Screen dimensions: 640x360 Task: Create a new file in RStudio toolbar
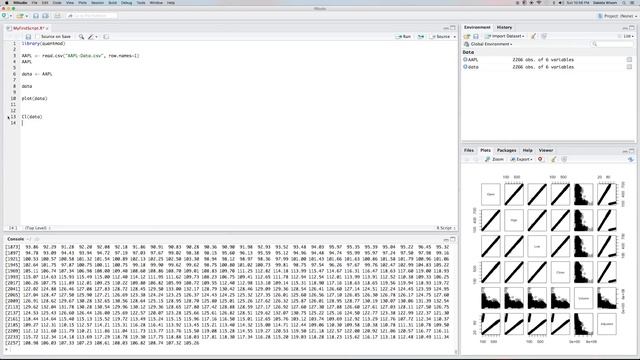[4, 16]
